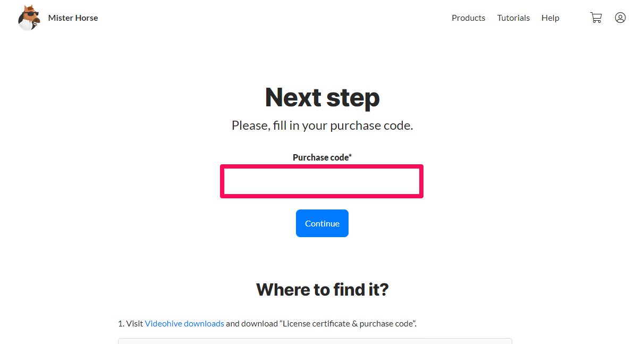Click the 'Please, fill in your purchase code' text
This screenshot has height=344, width=644.
coord(322,125)
